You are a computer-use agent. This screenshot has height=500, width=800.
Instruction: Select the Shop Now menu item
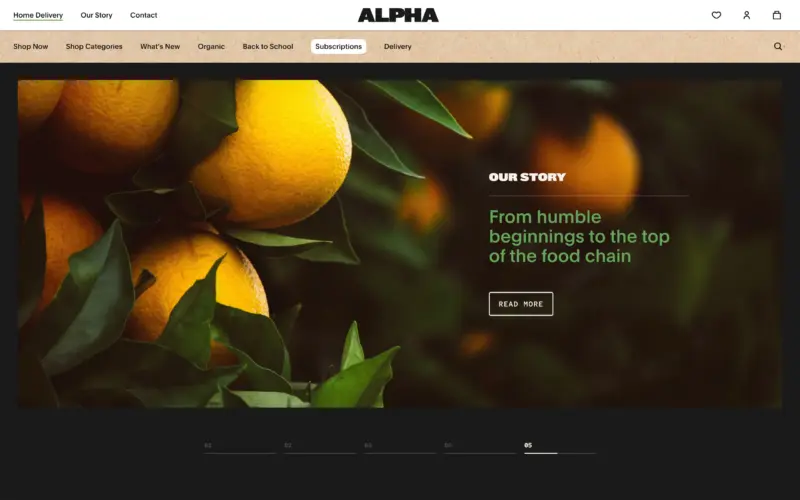click(x=31, y=46)
